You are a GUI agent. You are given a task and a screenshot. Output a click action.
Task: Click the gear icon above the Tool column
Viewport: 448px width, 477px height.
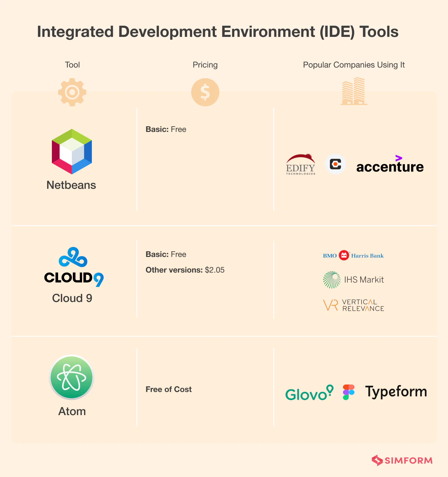(72, 92)
